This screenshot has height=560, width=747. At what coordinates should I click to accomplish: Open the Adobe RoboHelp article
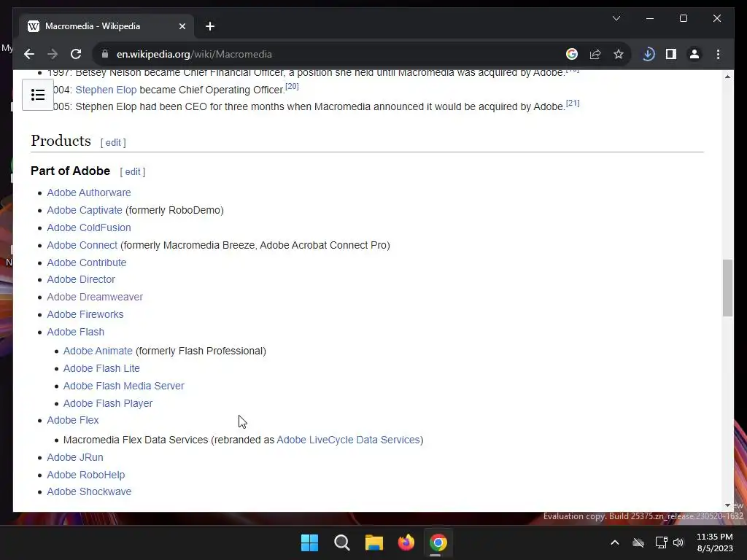click(86, 475)
